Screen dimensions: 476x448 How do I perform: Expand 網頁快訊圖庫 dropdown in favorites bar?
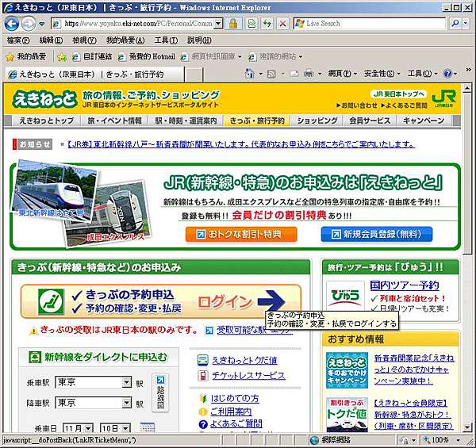click(x=240, y=57)
